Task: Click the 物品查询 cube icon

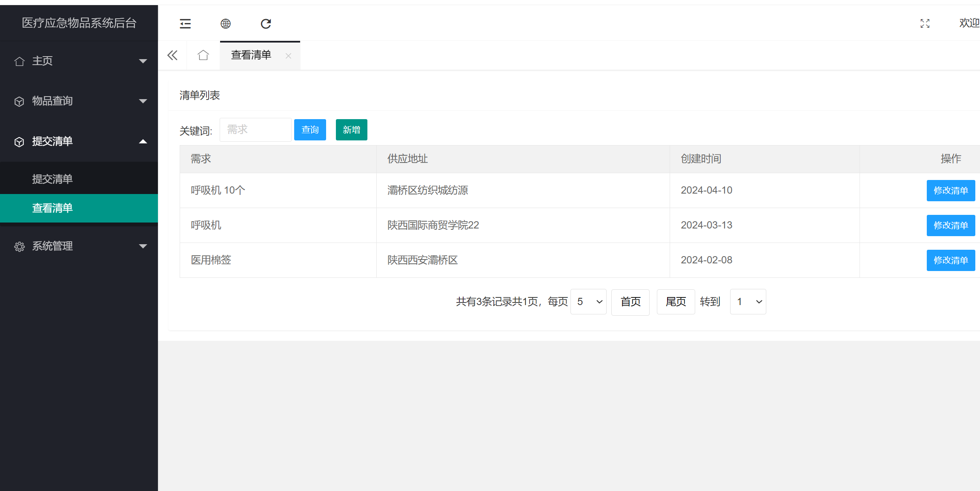Action: (x=19, y=101)
